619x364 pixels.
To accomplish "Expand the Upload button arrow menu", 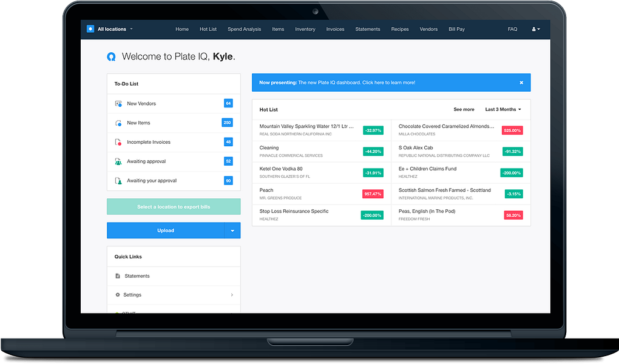I will point(232,231).
